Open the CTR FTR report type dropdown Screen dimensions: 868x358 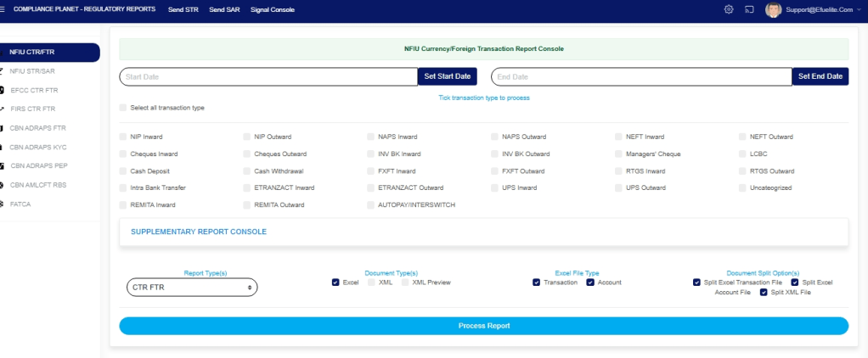tap(191, 288)
